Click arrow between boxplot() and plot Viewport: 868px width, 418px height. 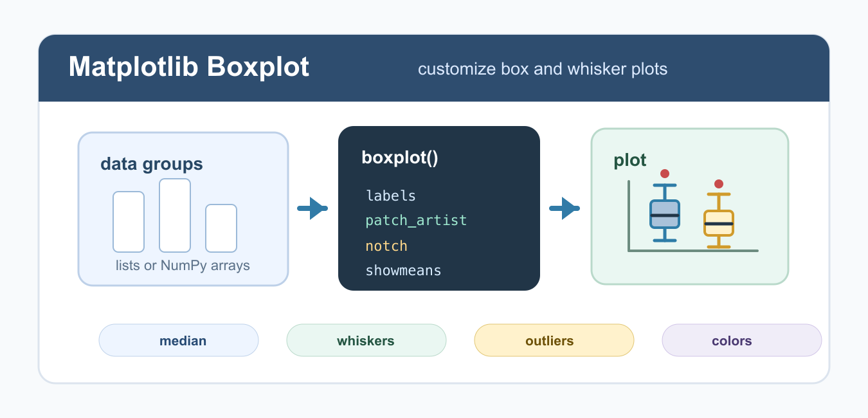point(565,208)
